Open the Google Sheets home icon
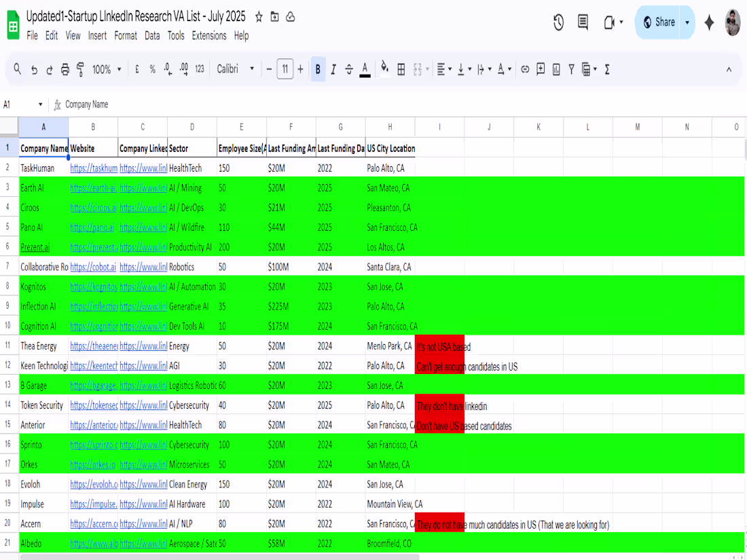The image size is (747, 560). click(14, 26)
